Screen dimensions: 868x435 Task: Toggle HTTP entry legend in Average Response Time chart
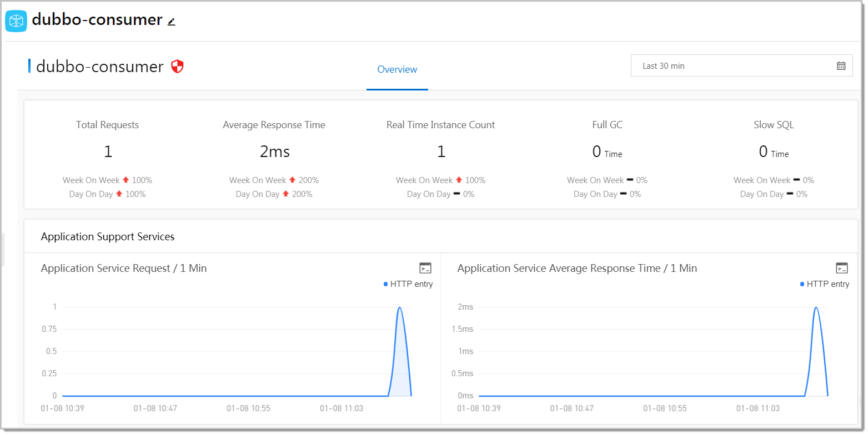pos(825,284)
